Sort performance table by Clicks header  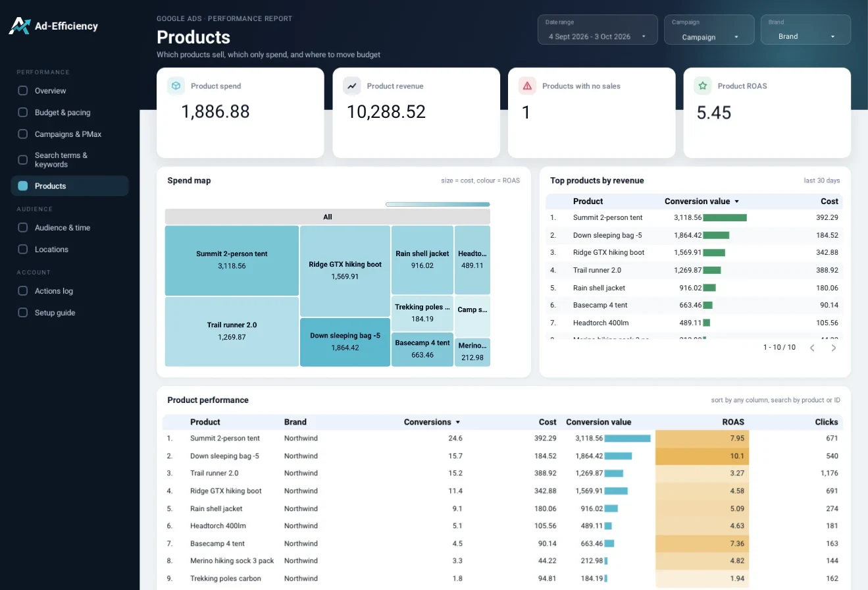pos(826,422)
